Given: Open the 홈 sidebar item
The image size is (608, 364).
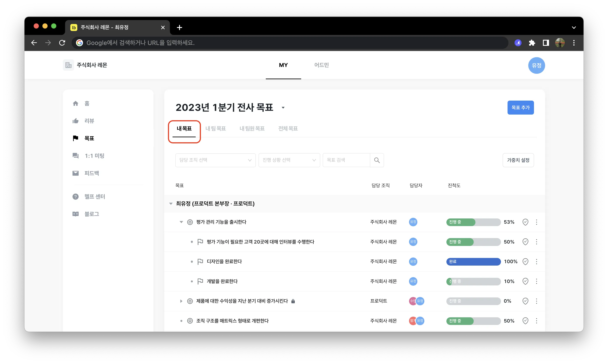Looking at the screenshot, I should [x=81, y=103].
